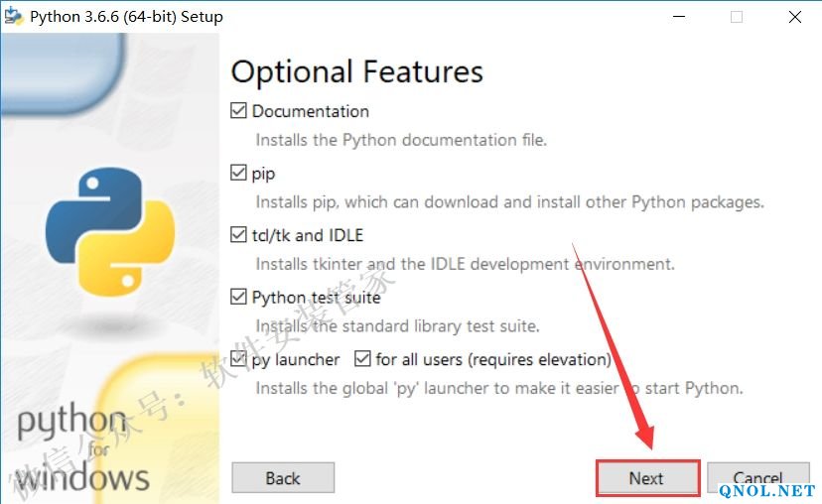This screenshot has height=504, width=822.
Task: Minimize the Python Setup window
Action: click(x=678, y=16)
